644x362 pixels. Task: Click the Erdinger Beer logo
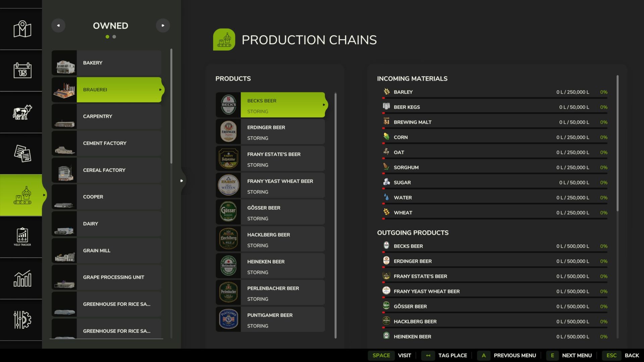[x=228, y=132]
